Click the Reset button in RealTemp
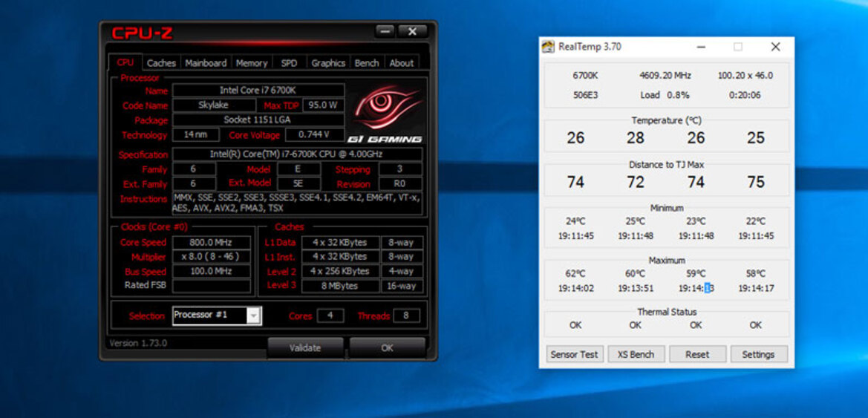 click(697, 354)
